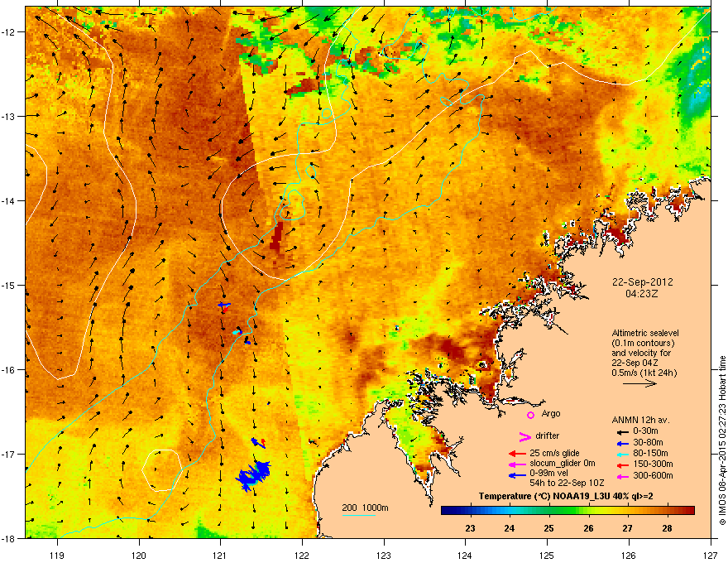Click the 0.5m/s velocity scale arrow
This screenshot has width=728, height=563.
639,383
